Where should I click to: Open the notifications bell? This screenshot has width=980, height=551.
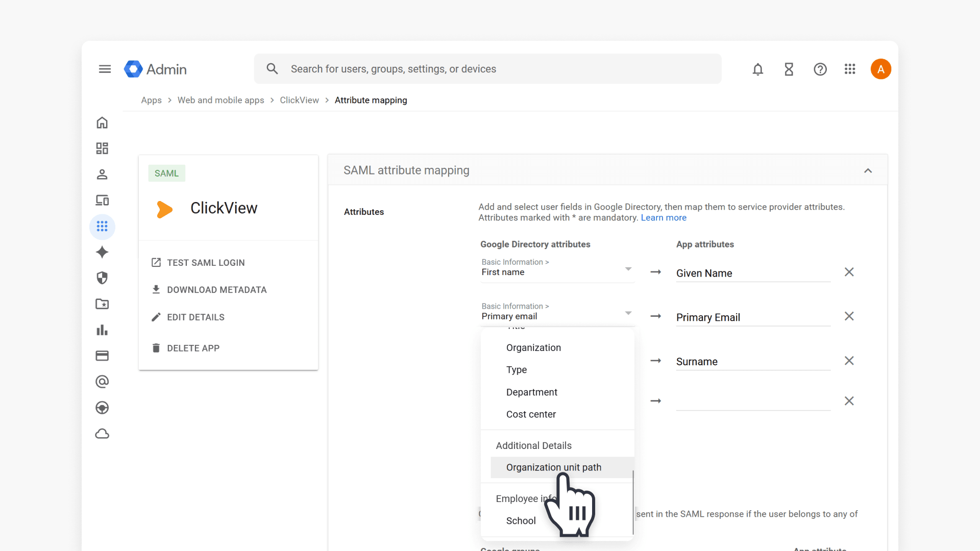tap(758, 69)
